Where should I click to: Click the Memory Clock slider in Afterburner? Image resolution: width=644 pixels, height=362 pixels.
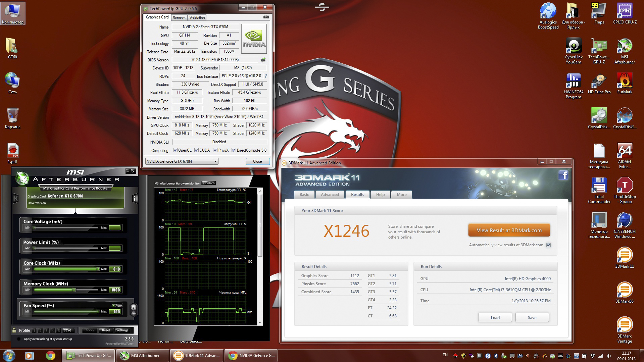[66, 290]
